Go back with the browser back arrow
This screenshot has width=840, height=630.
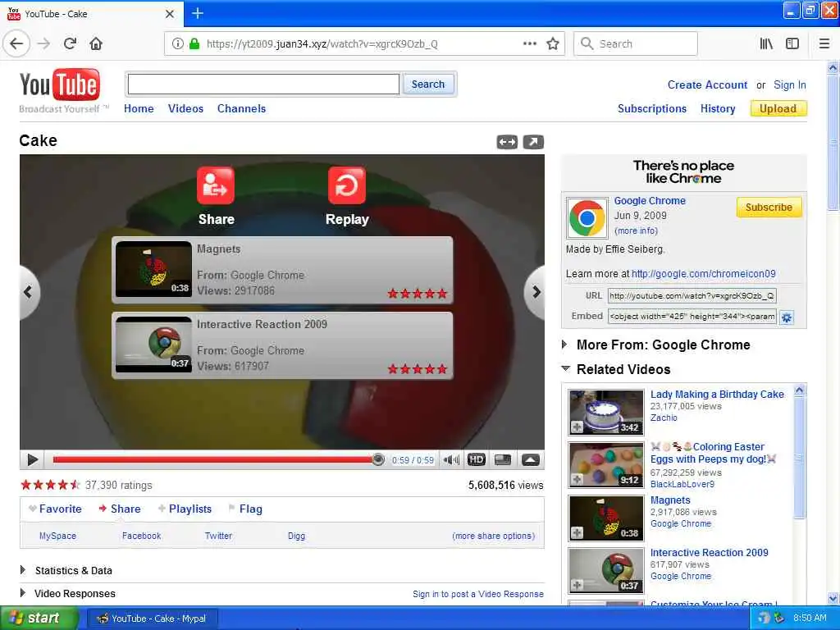pos(16,43)
